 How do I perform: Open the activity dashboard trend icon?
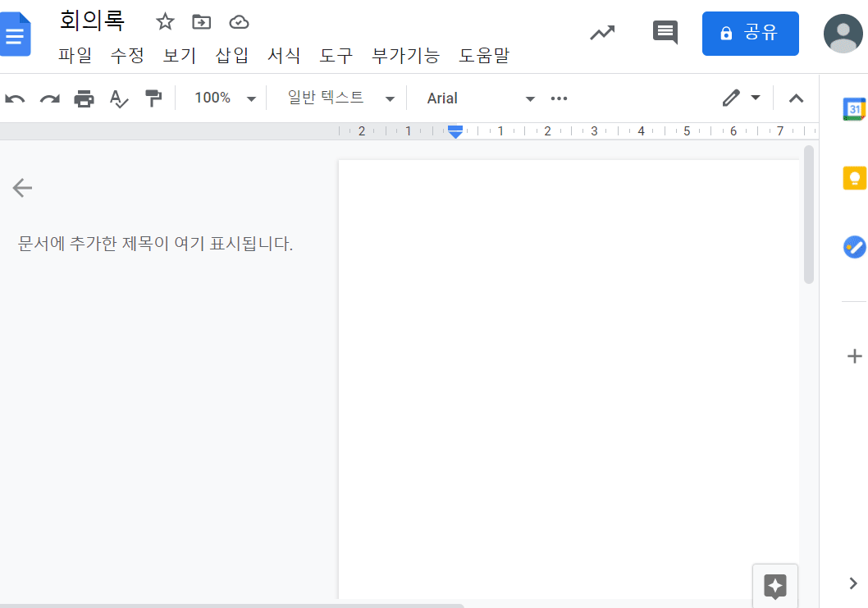602,33
